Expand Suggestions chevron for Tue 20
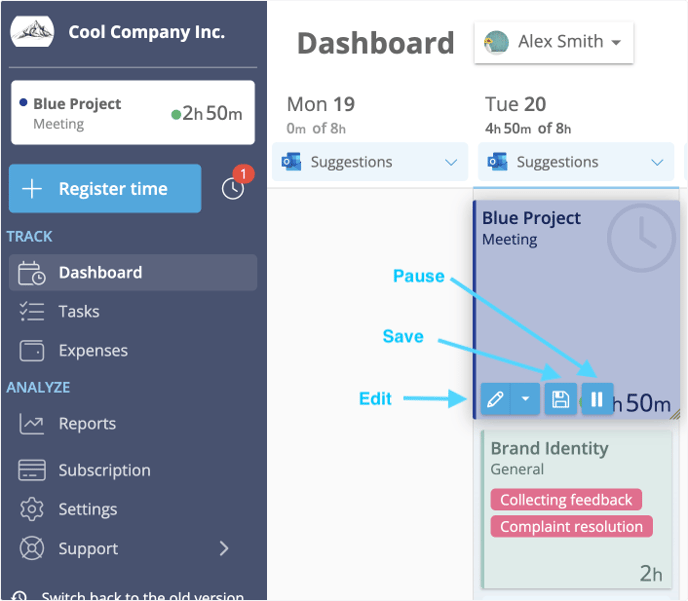 point(657,162)
